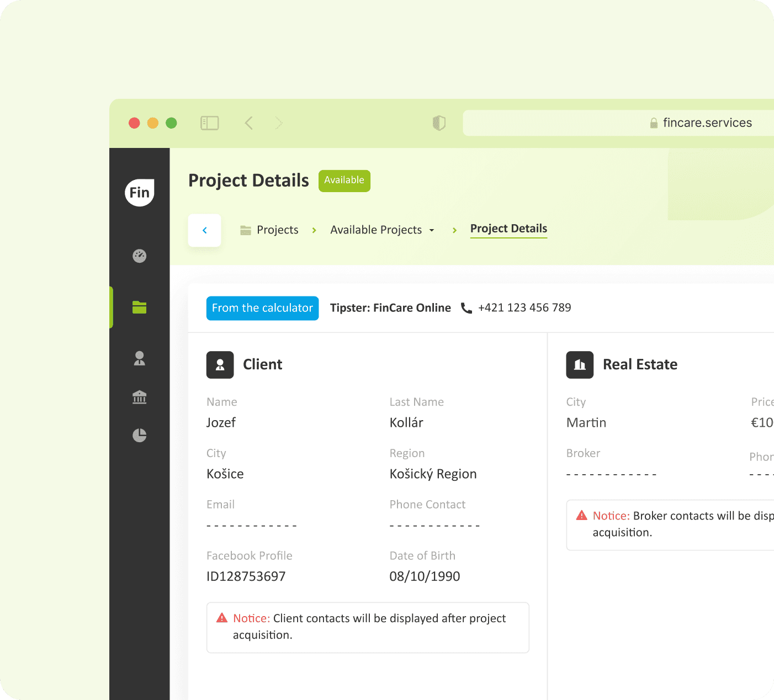Click the warning icon in broker notice
The height and width of the screenshot is (700, 774).
tap(582, 516)
